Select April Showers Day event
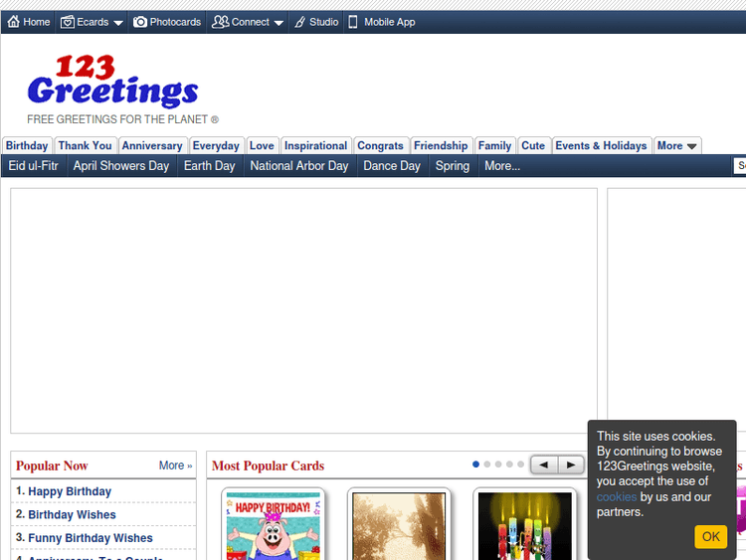This screenshot has width=746, height=560. (121, 165)
